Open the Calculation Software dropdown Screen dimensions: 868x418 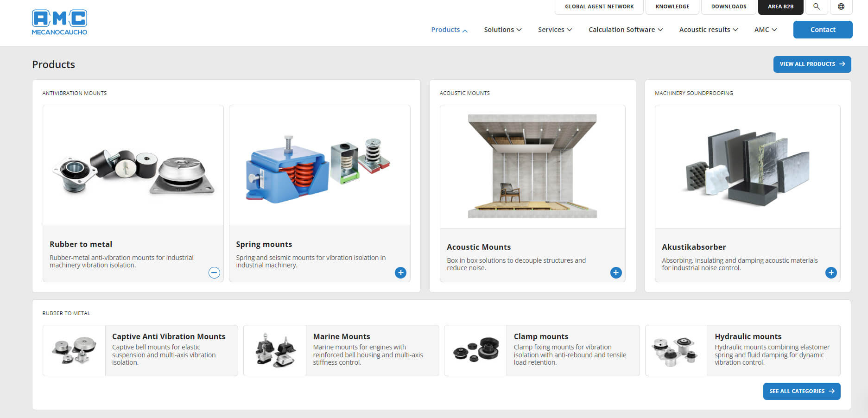coord(626,30)
